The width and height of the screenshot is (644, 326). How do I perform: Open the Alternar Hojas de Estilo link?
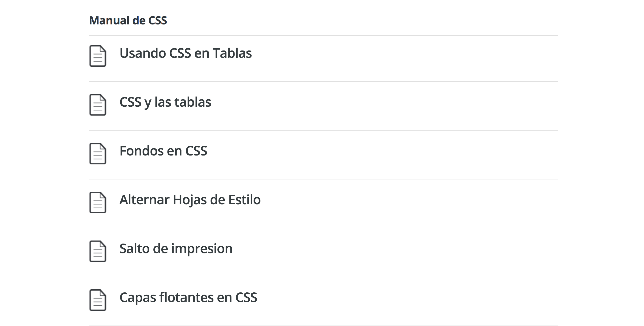tap(190, 200)
